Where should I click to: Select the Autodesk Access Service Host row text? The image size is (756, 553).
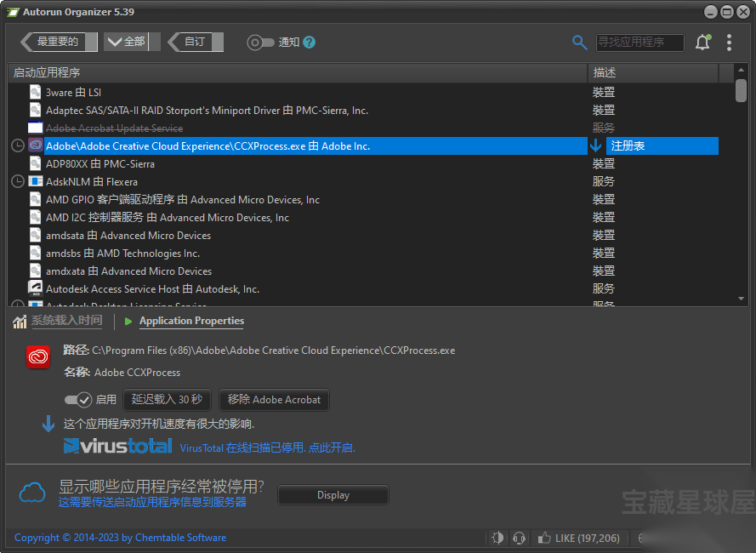(152, 289)
